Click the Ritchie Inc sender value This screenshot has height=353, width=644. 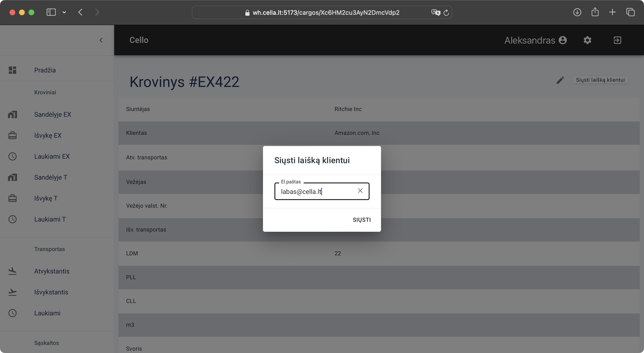(x=348, y=109)
